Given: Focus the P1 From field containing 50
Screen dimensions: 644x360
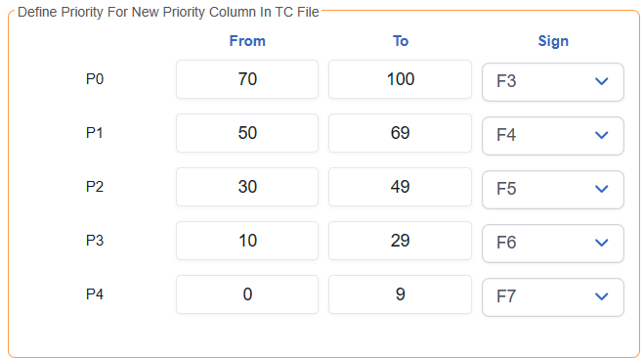Looking at the screenshot, I should [x=247, y=133].
